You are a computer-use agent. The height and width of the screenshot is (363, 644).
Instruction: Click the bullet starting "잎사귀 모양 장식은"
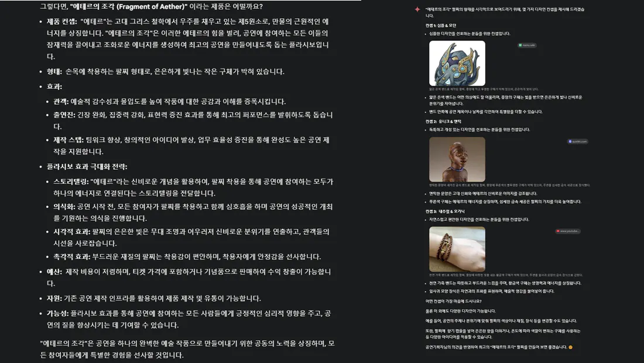pyautogui.click(x=491, y=292)
